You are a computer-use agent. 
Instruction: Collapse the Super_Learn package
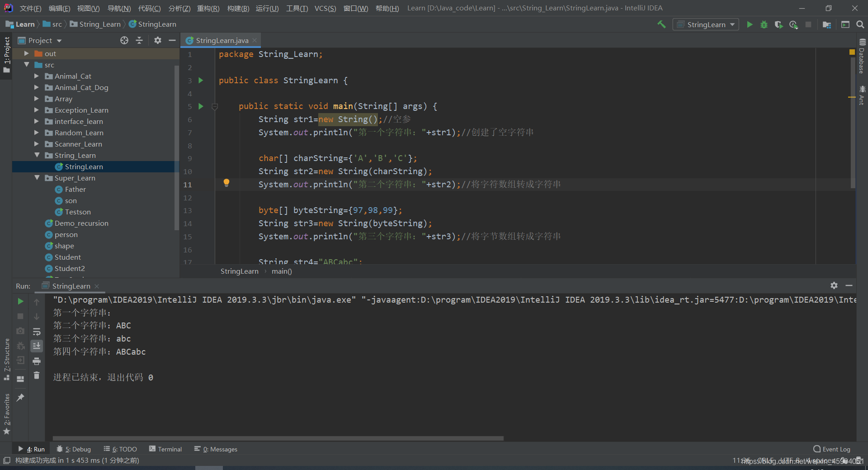point(37,178)
